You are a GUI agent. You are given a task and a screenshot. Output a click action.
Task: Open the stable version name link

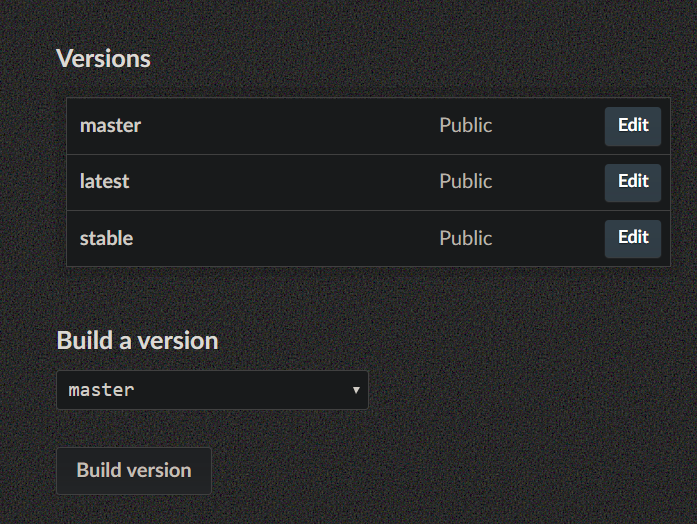tap(106, 238)
